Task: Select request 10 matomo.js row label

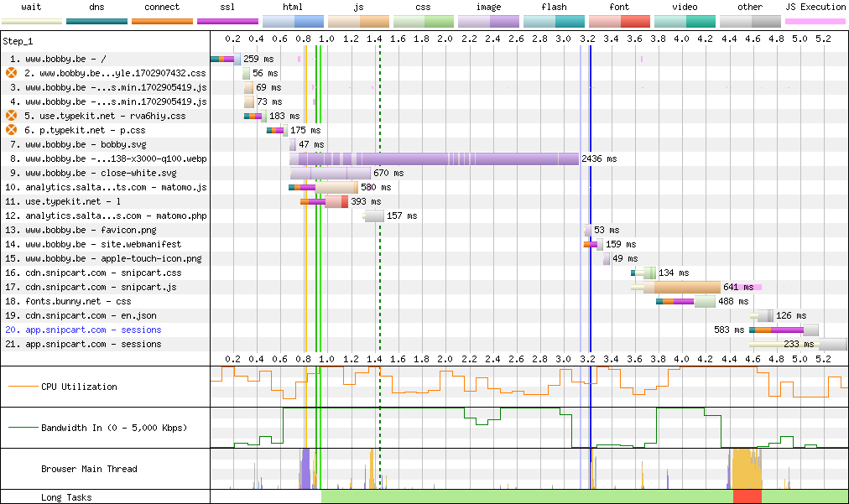Action: coord(106,187)
